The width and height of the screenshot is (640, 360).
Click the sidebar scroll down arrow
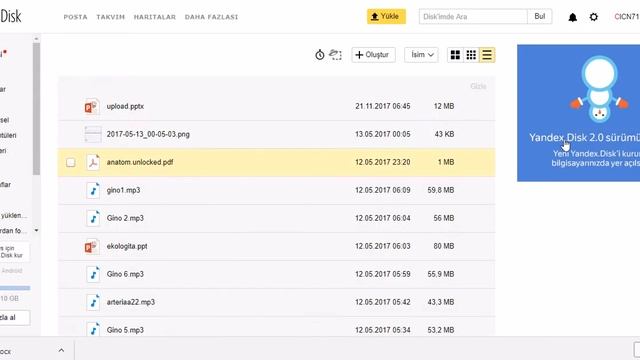point(36,231)
